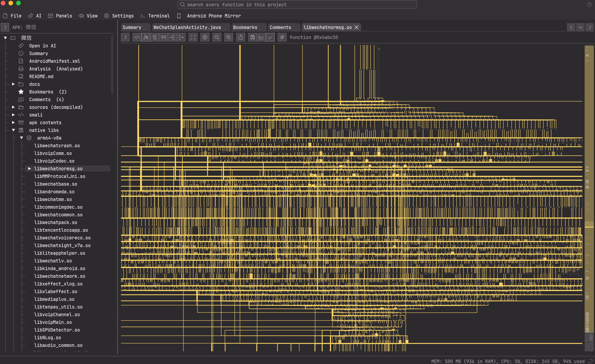595x364 pixels.
Task: Expand the toolbar chevron beside code icon
Action: (125, 37)
